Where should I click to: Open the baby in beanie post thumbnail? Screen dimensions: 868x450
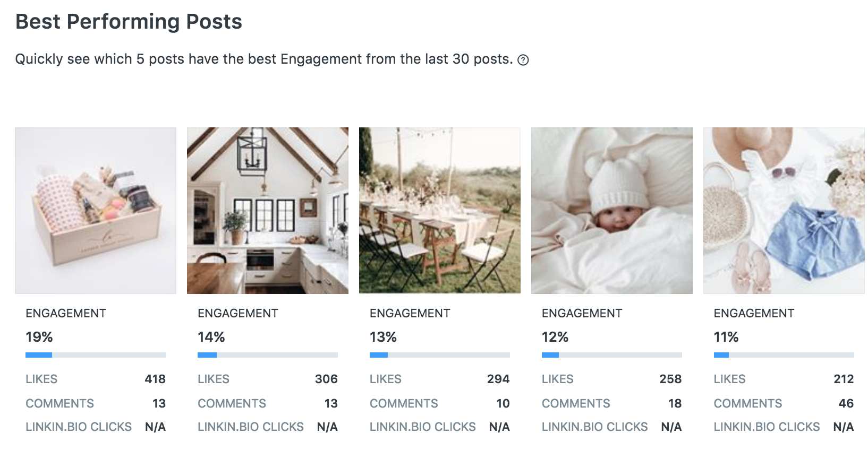[612, 211]
